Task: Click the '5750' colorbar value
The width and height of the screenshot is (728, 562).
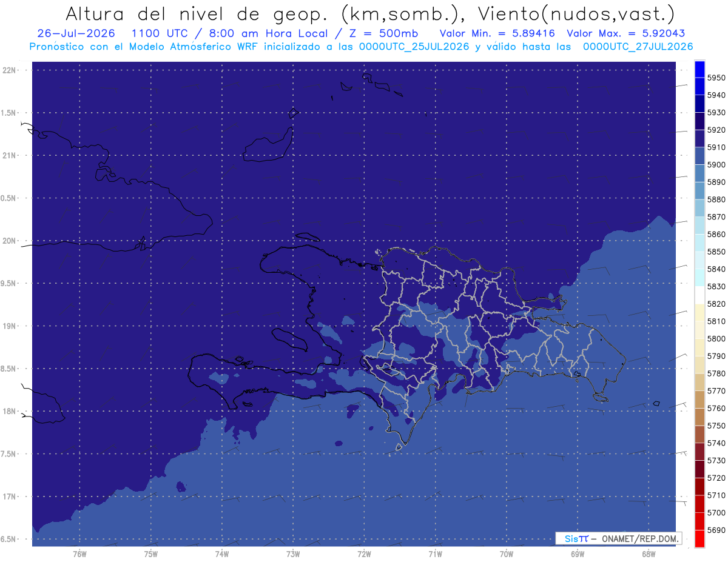Action: tap(716, 426)
